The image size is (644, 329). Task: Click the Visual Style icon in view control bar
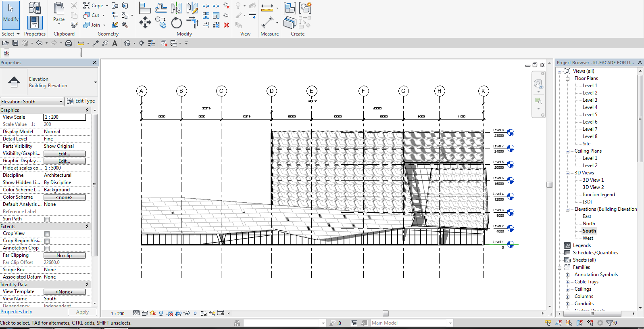click(145, 313)
